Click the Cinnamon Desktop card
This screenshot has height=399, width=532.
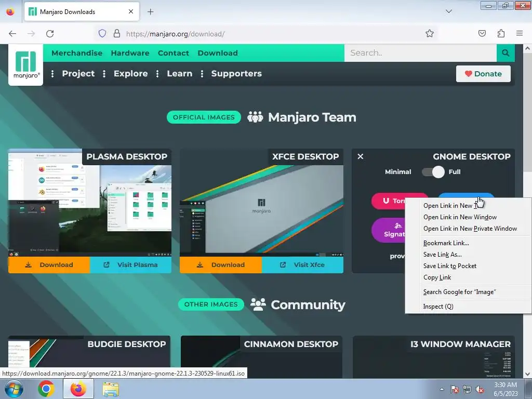pos(262,357)
